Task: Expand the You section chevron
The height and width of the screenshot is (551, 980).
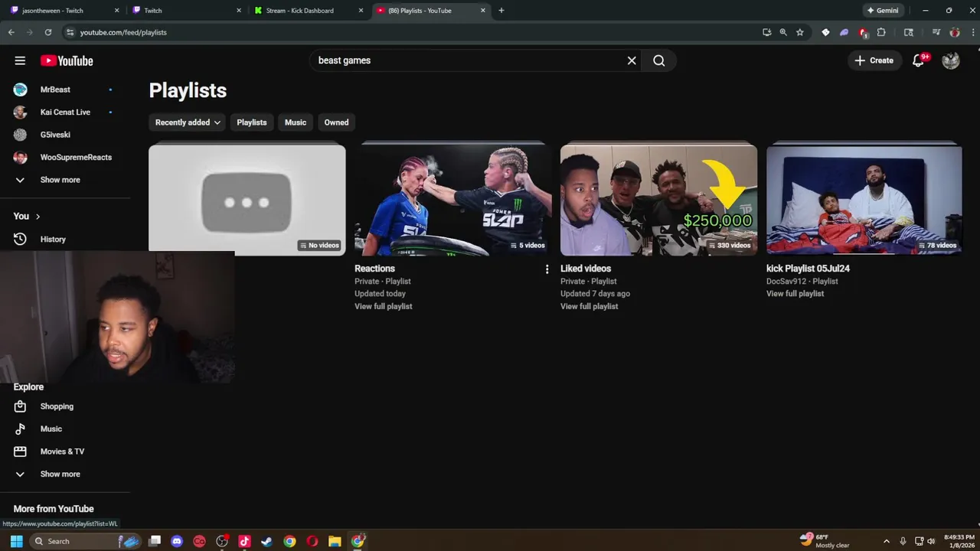Action: [x=38, y=217]
